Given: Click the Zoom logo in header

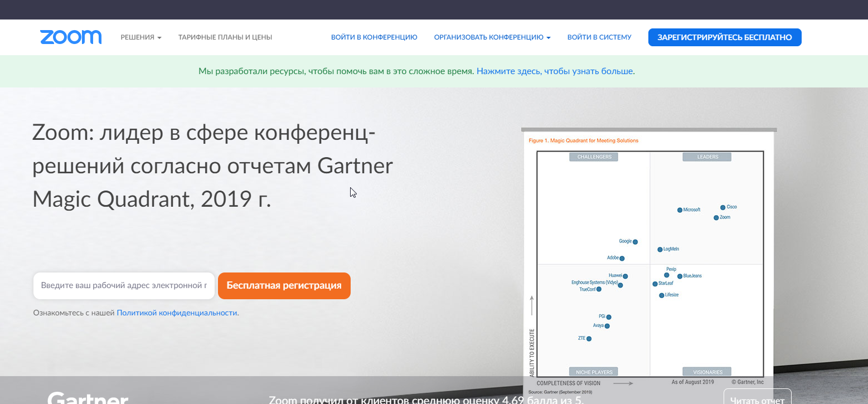Looking at the screenshot, I should [x=71, y=37].
